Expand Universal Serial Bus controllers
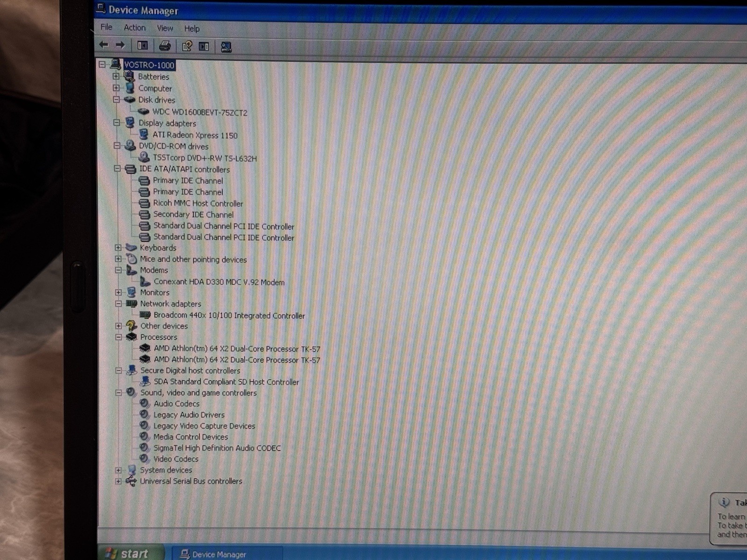The image size is (747, 560). 119,481
